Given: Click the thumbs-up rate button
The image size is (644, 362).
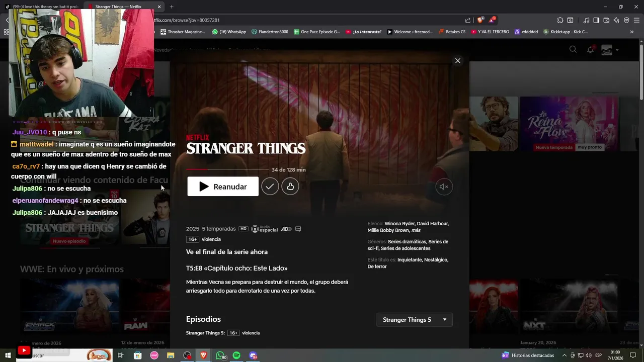Looking at the screenshot, I should pyautogui.click(x=290, y=187).
